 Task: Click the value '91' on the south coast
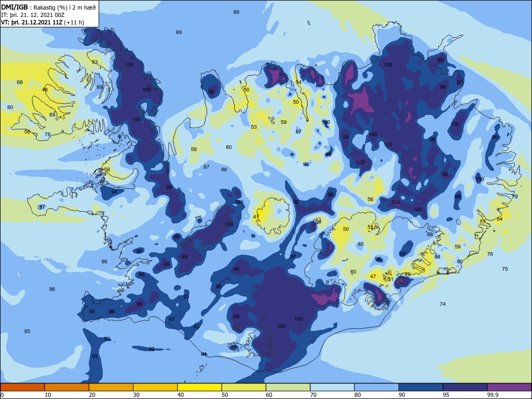click(204, 354)
